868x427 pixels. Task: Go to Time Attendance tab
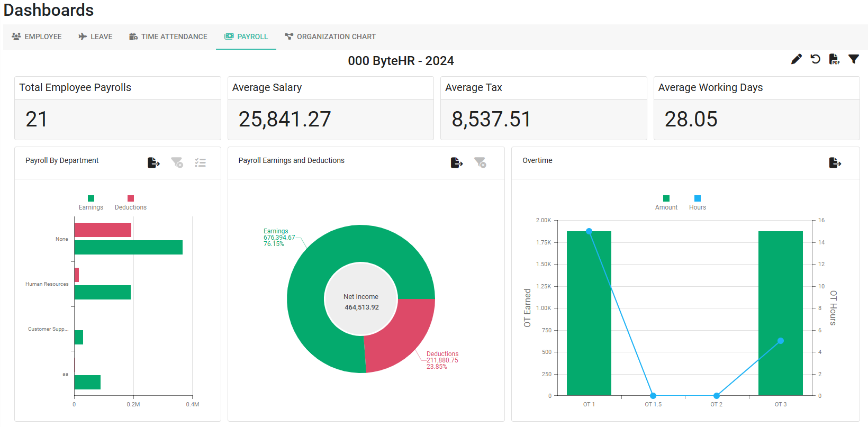pyautogui.click(x=168, y=37)
